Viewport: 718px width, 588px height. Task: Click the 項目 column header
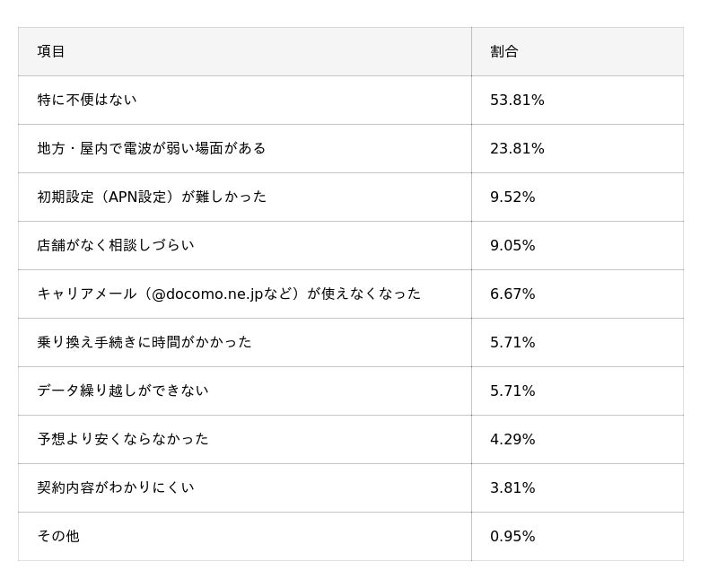(x=51, y=51)
